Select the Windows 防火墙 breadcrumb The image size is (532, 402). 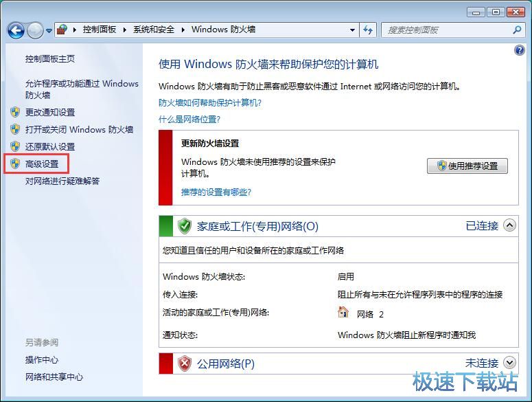[223, 30]
